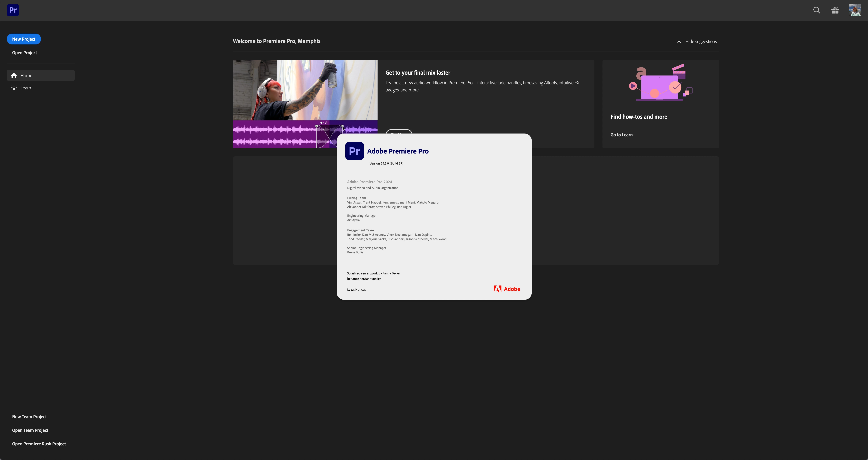Click the New Project button

point(24,39)
